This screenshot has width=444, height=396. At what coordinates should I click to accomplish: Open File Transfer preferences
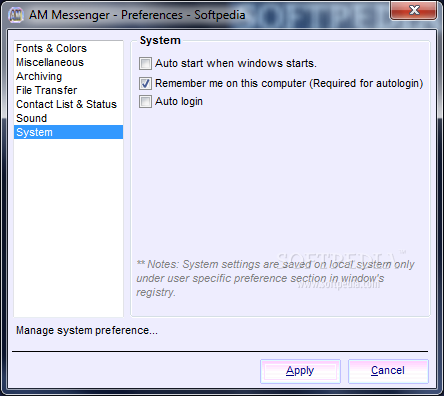coord(68,90)
